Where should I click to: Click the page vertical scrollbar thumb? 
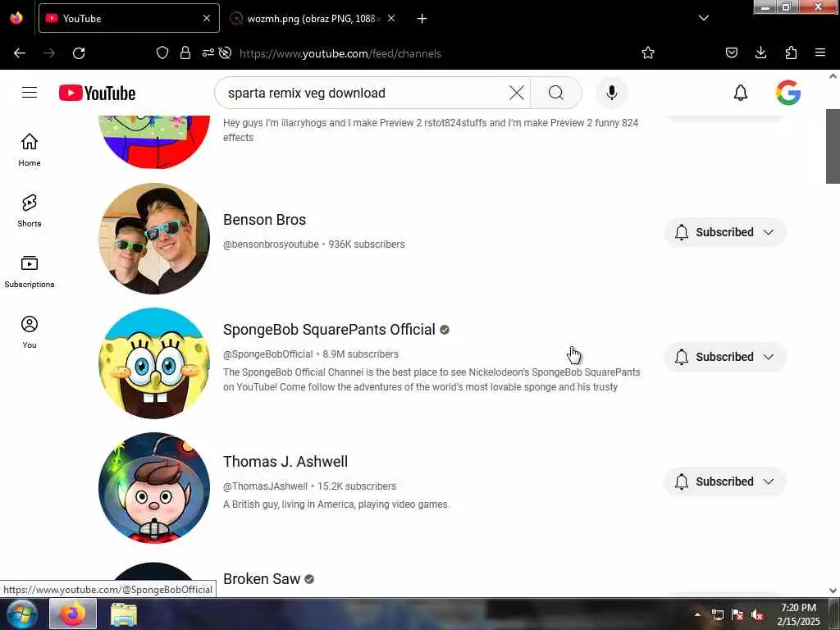click(x=833, y=146)
